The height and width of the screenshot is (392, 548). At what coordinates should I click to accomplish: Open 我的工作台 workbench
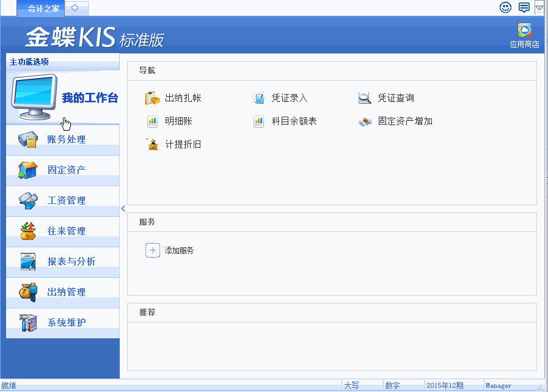pyautogui.click(x=89, y=98)
